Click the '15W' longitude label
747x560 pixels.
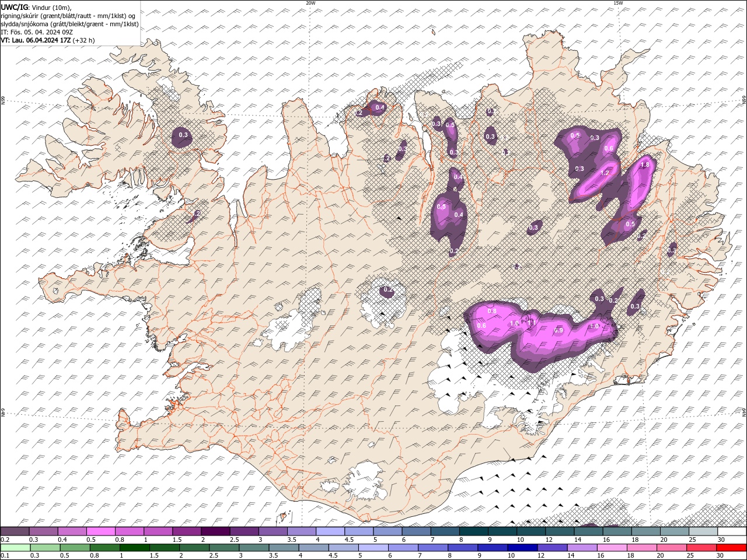point(617,3)
